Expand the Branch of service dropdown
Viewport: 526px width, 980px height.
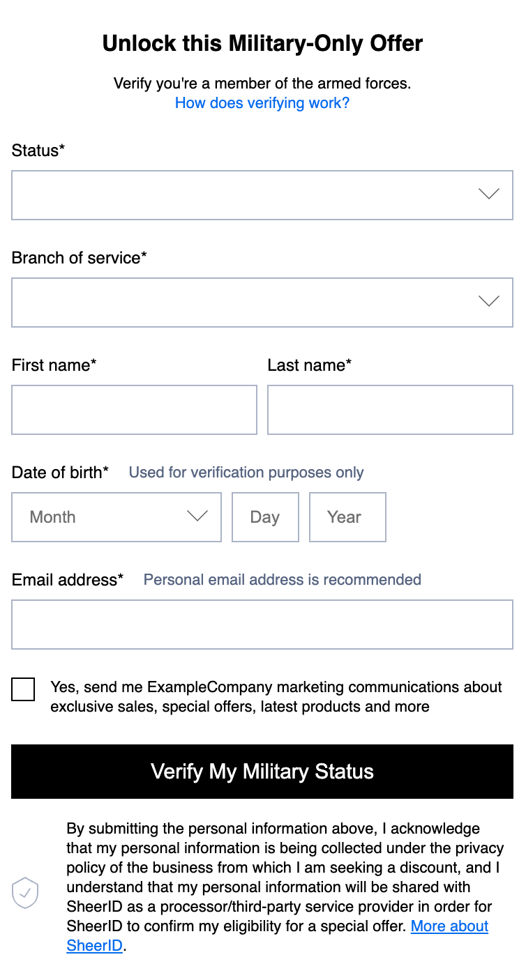pos(244,303)
